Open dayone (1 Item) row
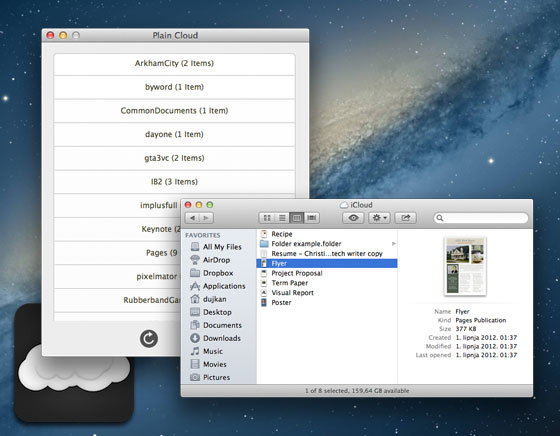This screenshot has width=560, height=436. (x=174, y=134)
